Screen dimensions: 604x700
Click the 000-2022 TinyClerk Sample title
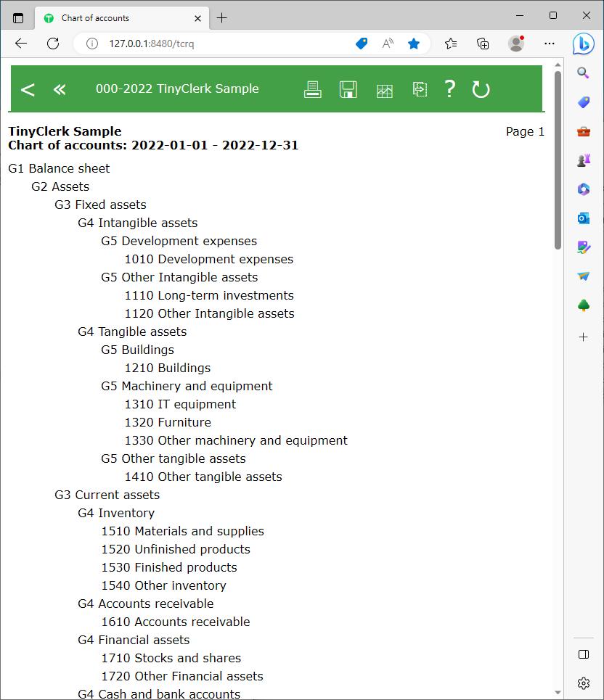177,88
